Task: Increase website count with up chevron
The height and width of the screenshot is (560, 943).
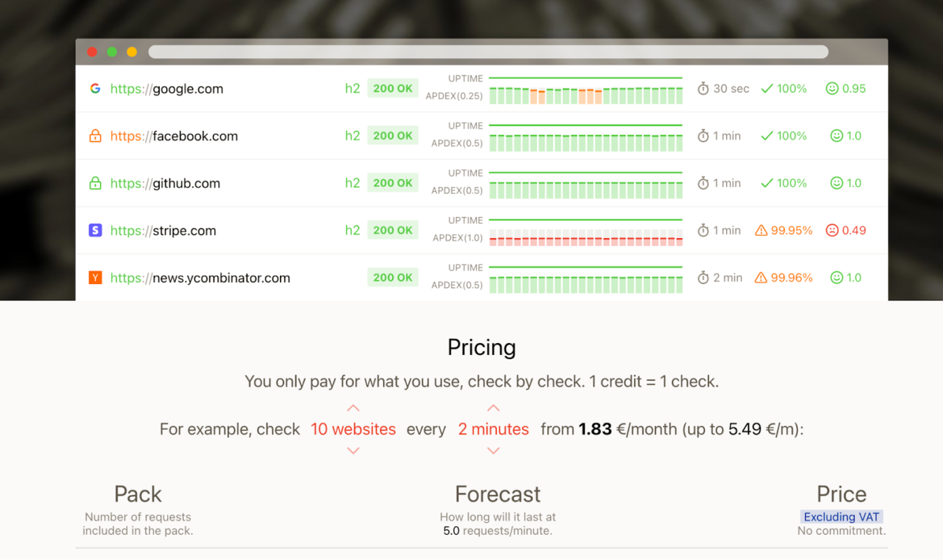Action: coord(354,407)
